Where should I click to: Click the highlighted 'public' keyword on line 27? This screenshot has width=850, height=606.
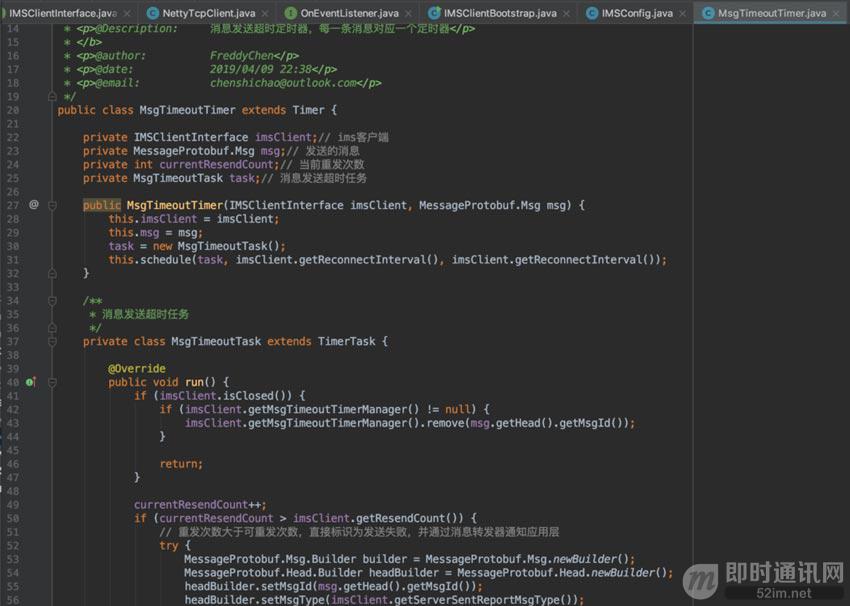pos(101,205)
